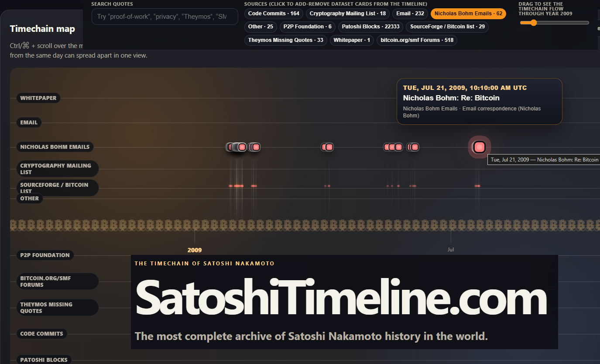Click the "Timechain map" heading
The width and height of the screenshot is (600, 364).
pyautogui.click(x=42, y=29)
